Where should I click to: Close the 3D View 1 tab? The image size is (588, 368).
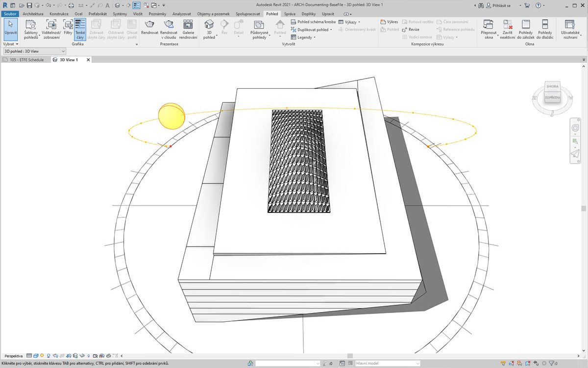[x=89, y=60]
